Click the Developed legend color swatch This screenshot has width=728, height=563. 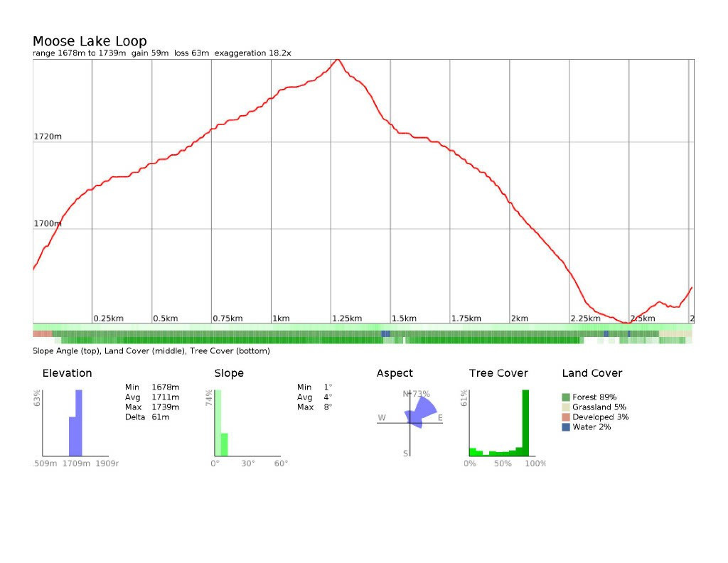[566, 417]
